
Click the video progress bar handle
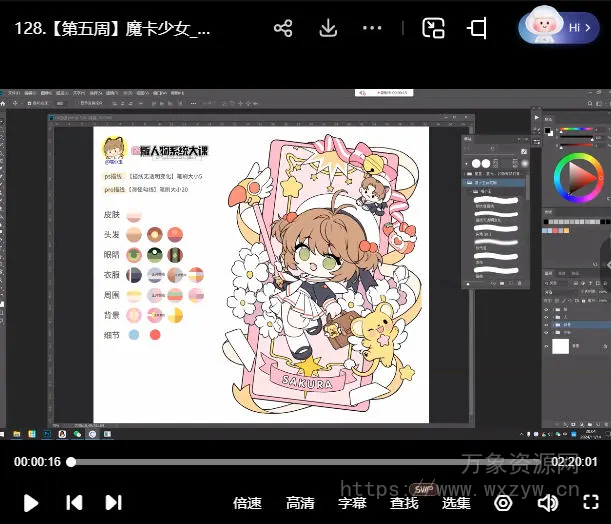tap(71, 462)
